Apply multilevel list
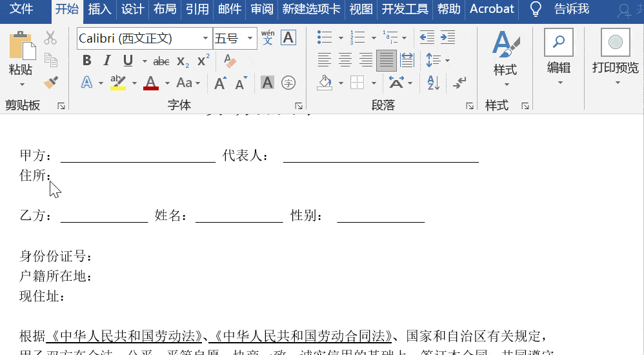This screenshot has height=355, width=644. click(x=390, y=37)
